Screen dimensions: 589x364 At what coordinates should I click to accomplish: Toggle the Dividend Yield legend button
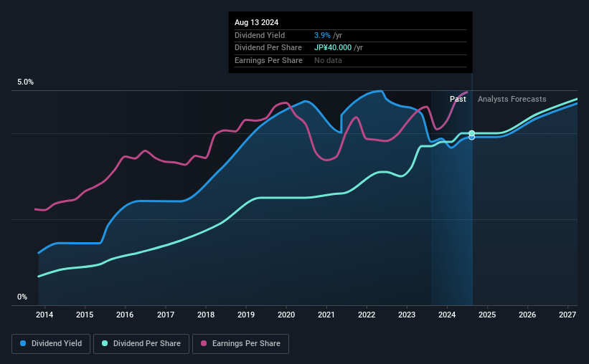(51, 344)
